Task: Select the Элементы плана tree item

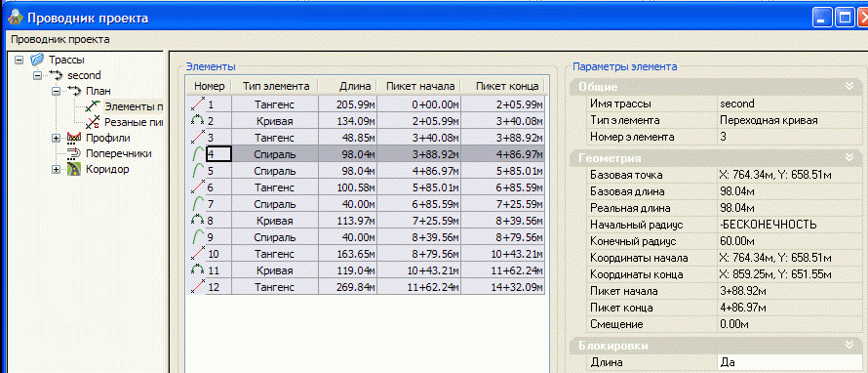Action: pos(134,105)
